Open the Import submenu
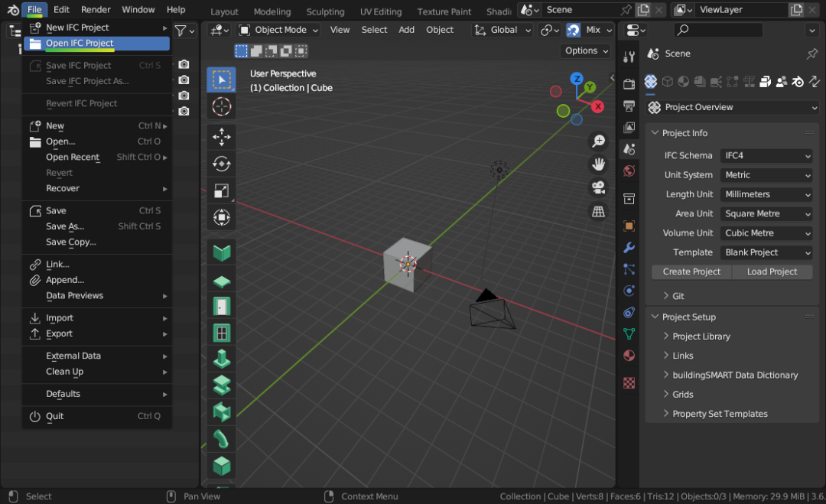The width and height of the screenshot is (826, 504). (97, 318)
